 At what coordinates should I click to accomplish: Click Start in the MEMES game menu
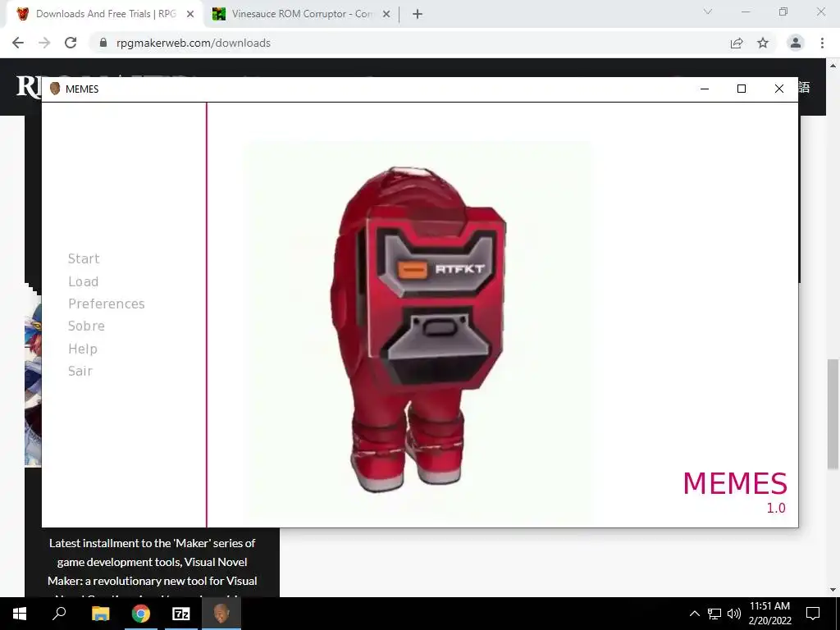pyautogui.click(x=84, y=258)
